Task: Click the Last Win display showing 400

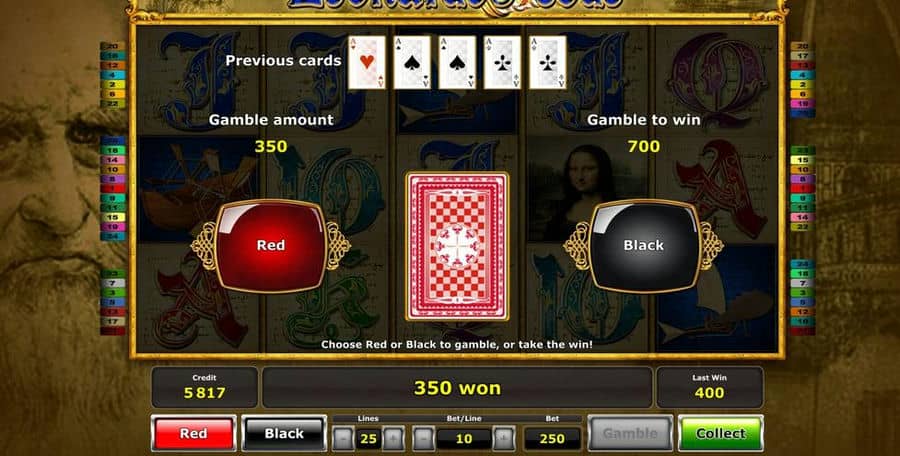Action: (709, 387)
